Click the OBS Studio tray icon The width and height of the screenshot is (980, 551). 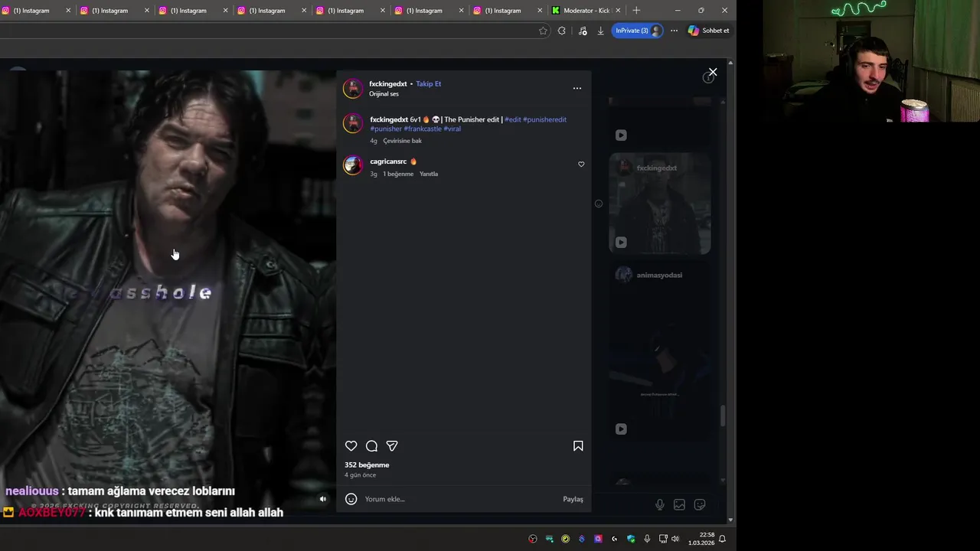[x=533, y=539]
